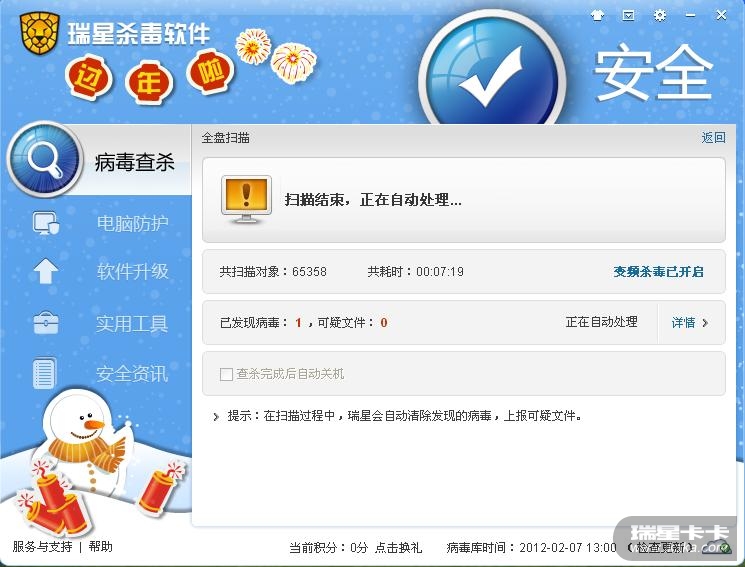Switch to 病毒查杀 tab
The height and width of the screenshot is (567, 745).
(134, 162)
